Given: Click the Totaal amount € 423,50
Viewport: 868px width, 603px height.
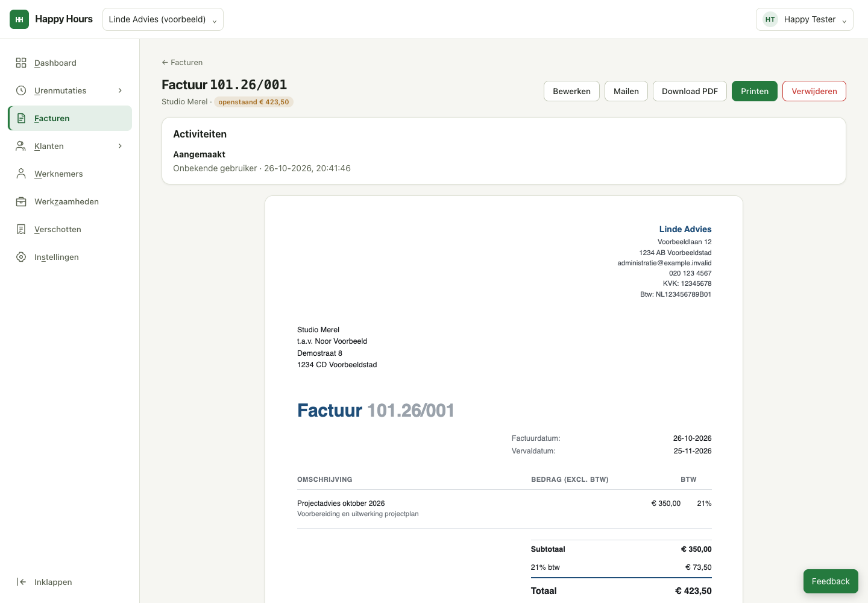Looking at the screenshot, I should [x=693, y=591].
